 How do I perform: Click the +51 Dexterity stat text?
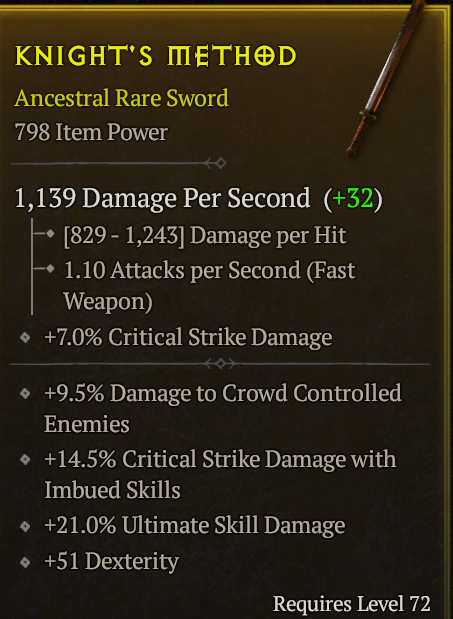(112, 561)
